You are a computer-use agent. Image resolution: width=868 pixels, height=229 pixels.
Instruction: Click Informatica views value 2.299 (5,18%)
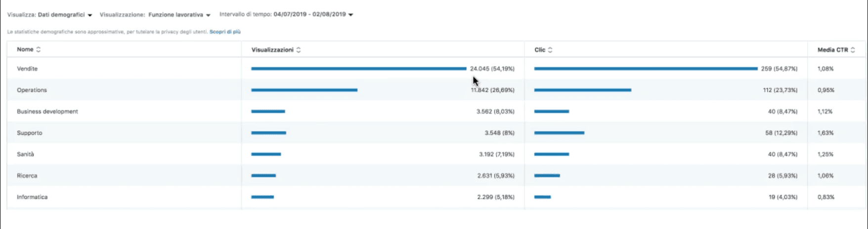pos(496,197)
